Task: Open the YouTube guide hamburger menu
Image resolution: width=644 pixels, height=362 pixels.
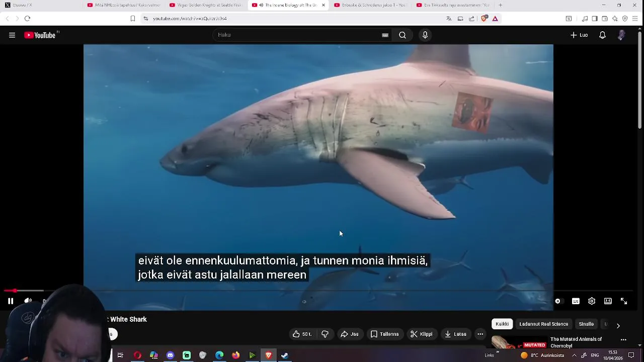Action: point(12,35)
